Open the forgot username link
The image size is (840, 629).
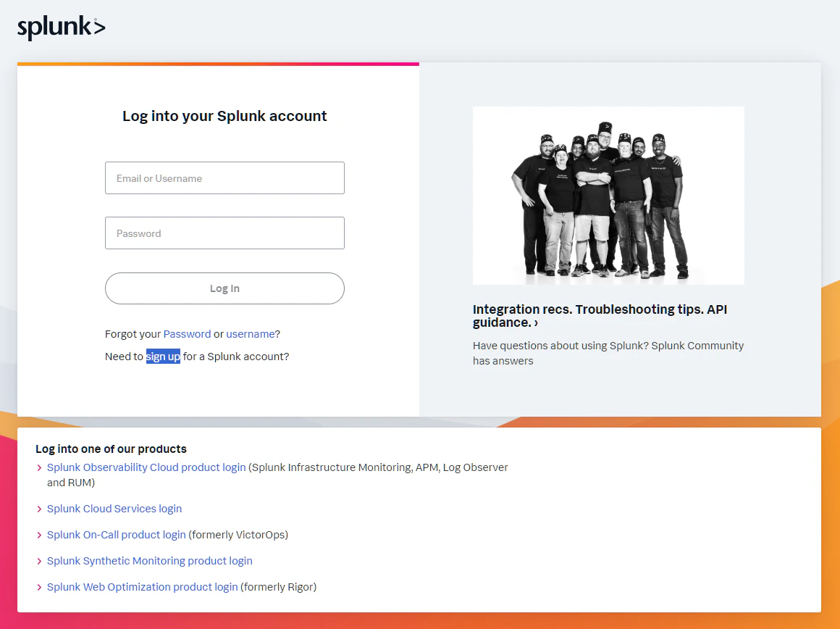[x=250, y=334]
